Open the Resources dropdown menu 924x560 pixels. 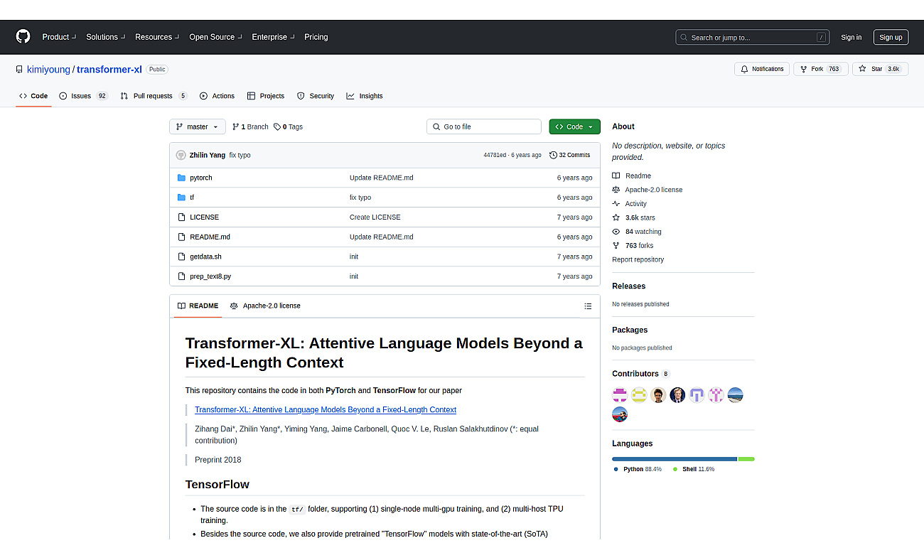click(157, 37)
